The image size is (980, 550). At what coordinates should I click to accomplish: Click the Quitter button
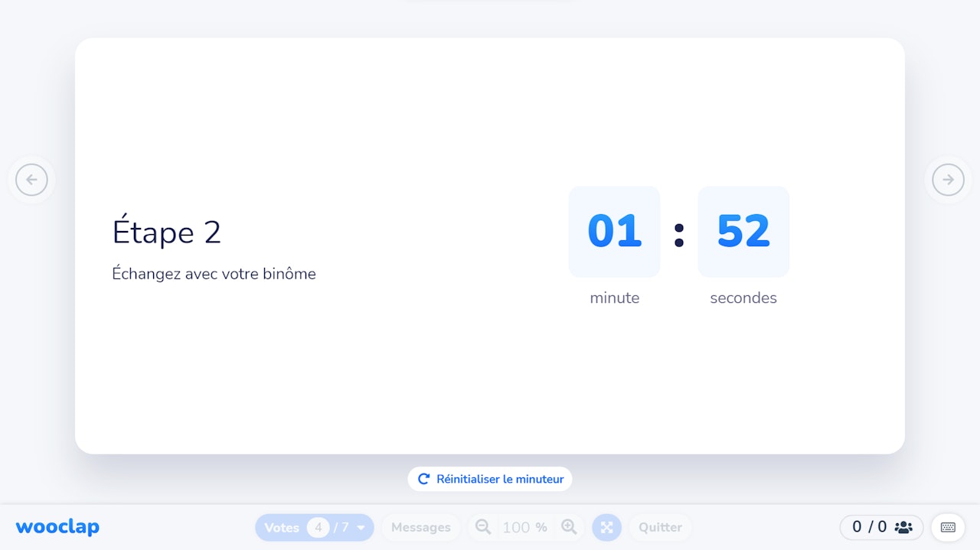click(660, 528)
